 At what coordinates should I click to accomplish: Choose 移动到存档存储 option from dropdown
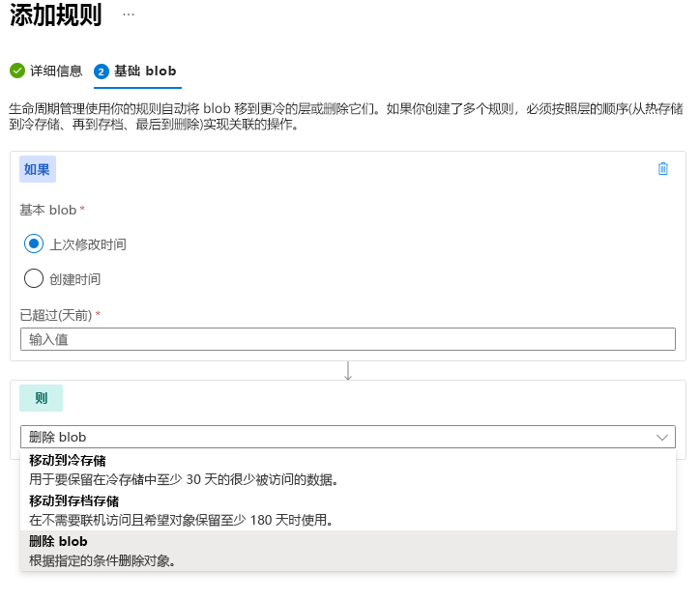coord(348,510)
